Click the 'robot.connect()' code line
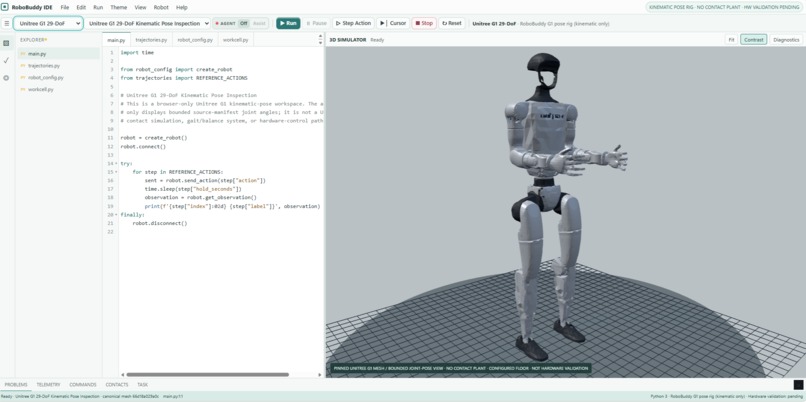806x402 pixels. (143, 147)
